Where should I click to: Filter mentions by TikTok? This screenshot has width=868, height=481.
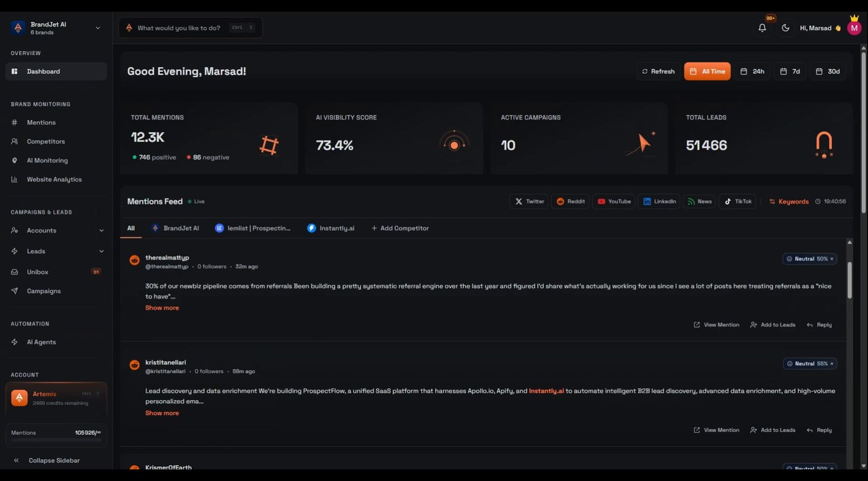click(737, 201)
